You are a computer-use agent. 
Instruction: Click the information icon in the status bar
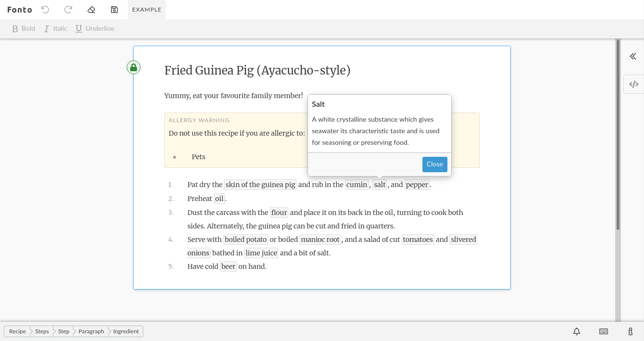pos(630,331)
